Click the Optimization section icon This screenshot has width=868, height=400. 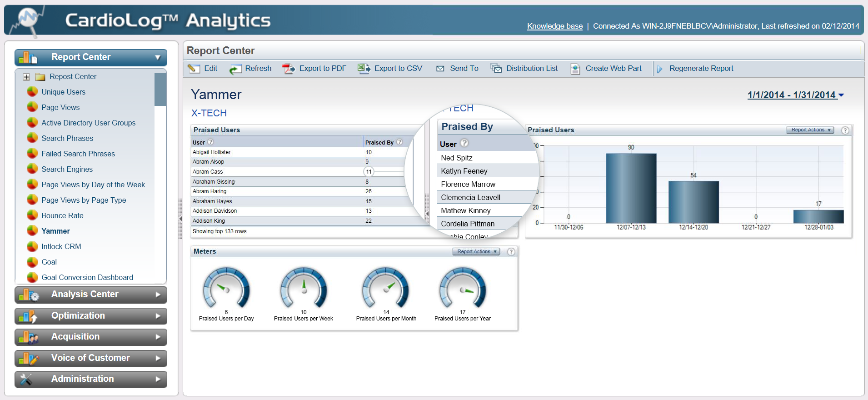tap(28, 316)
